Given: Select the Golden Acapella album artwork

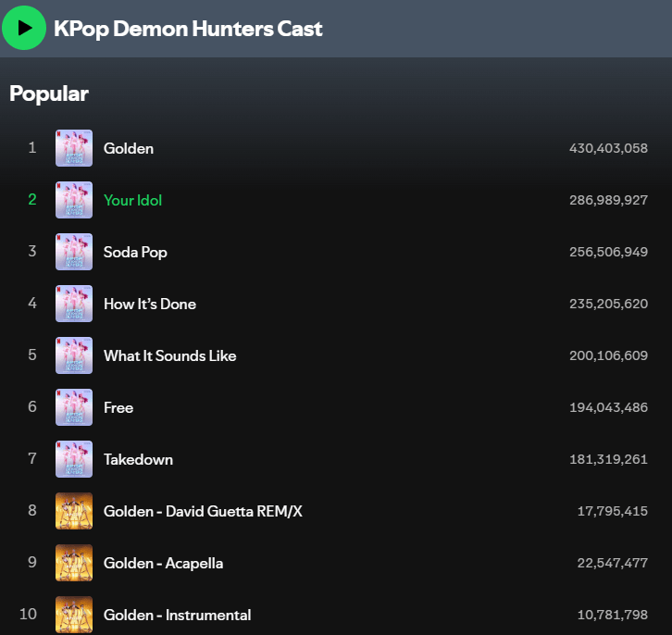Looking at the screenshot, I should click(x=74, y=563).
